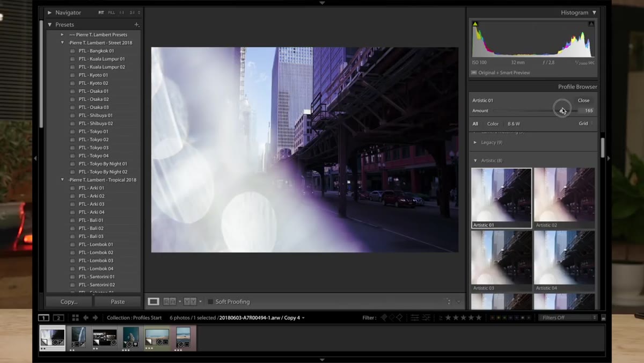Open the grid view icon in filmstrip bar
The height and width of the screenshot is (363, 644).
point(75,318)
